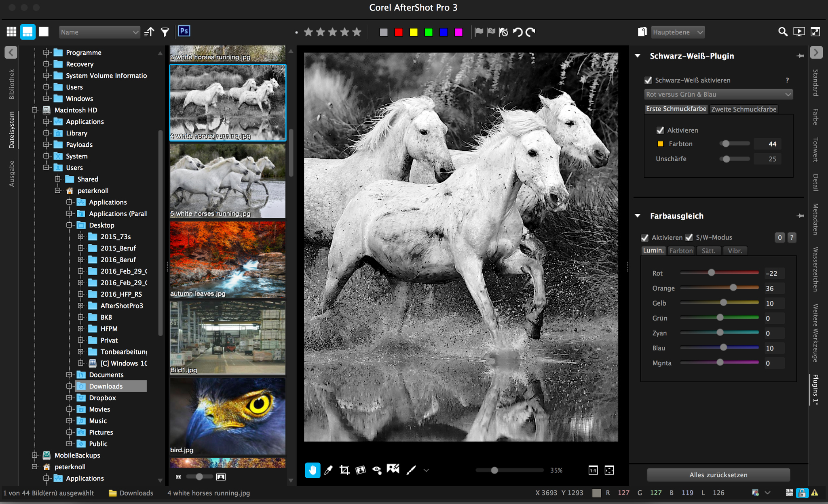
Task: Open the search magnifier icon
Action: pyautogui.click(x=783, y=32)
